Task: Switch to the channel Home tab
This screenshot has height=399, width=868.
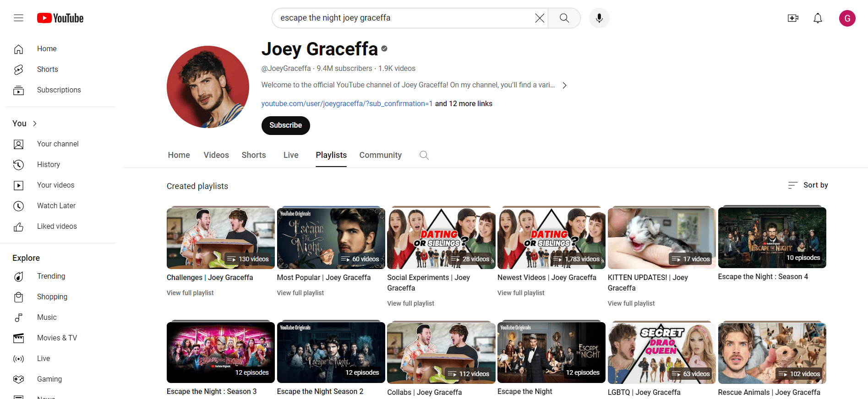Action: (179, 155)
